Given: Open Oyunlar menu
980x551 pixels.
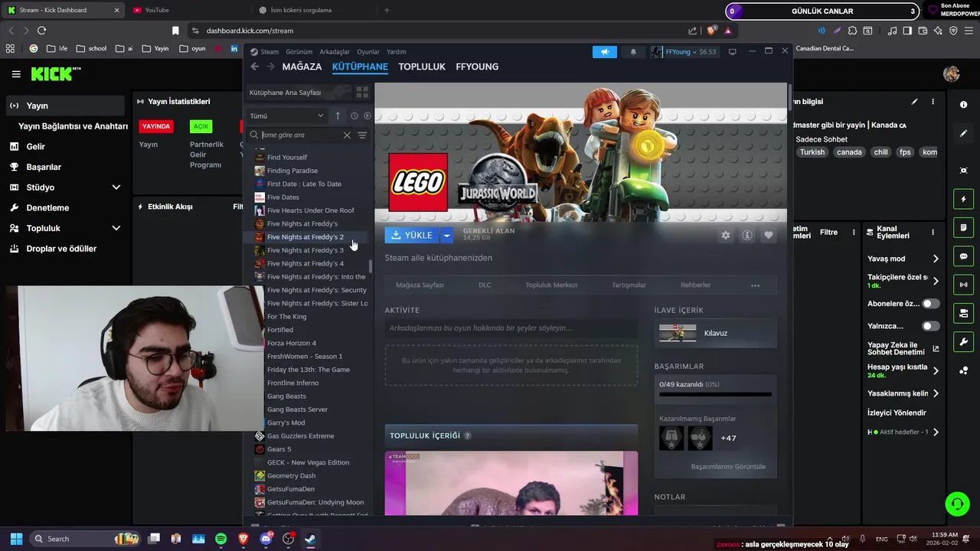Looking at the screenshot, I should 368,52.
